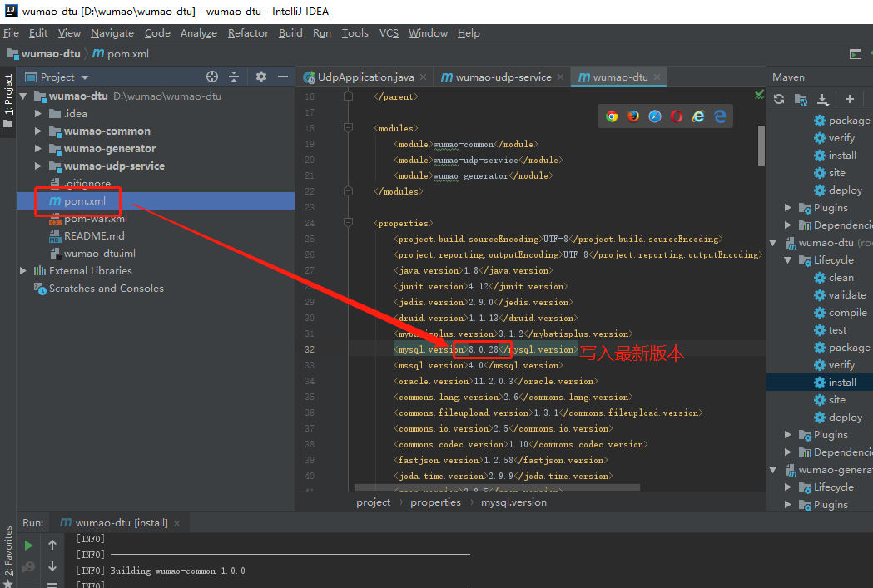
Task: Open the Project view dropdown
Action: pos(85,77)
